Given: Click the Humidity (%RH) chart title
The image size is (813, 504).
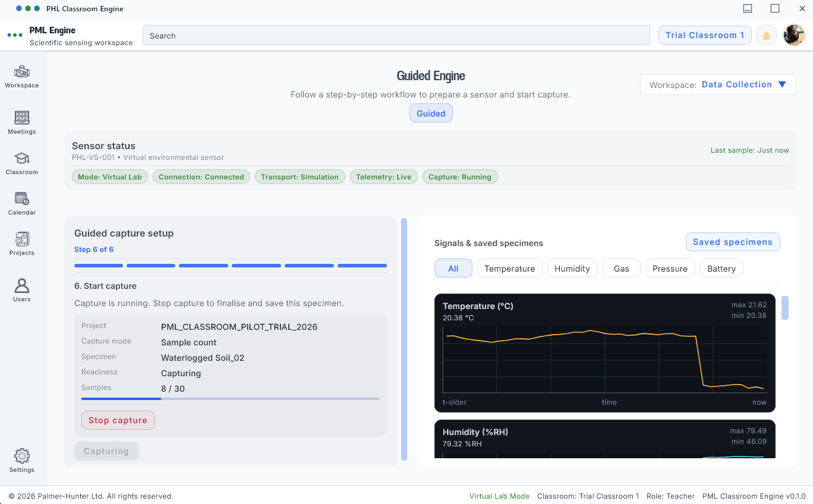Looking at the screenshot, I should point(475,432).
